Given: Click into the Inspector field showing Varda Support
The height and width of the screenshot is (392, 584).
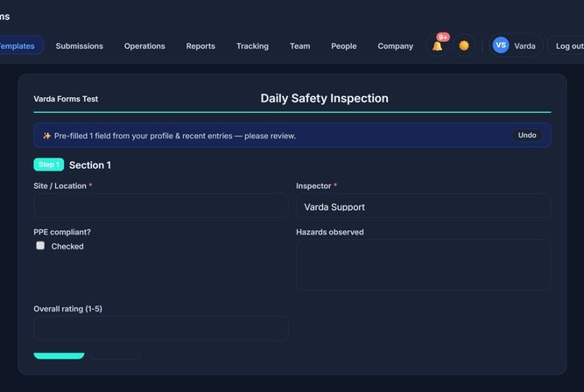Looking at the screenshot, I should point(424,205).
